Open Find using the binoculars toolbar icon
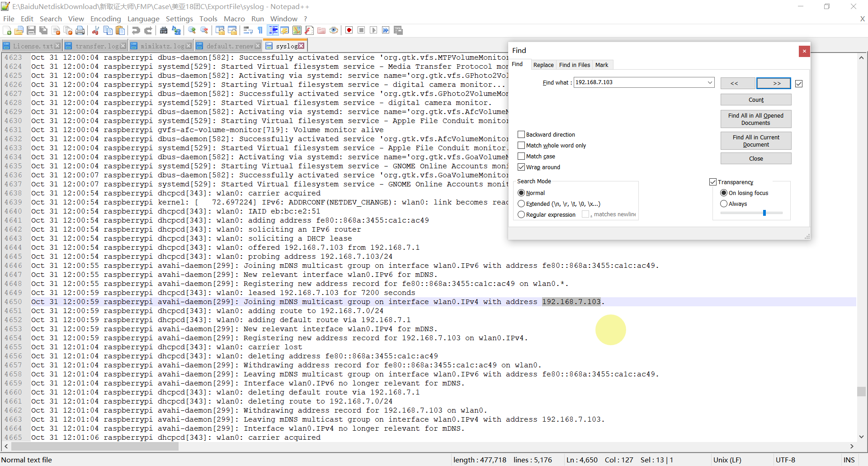The width and height of the screenshot is (868, 466). click(x=164, y=30)
